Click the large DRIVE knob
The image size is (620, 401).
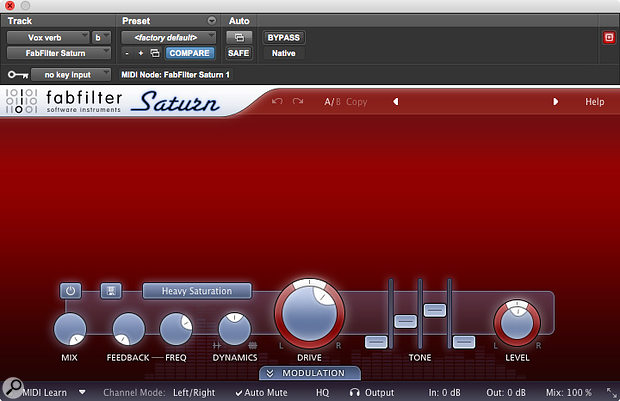pyautogui.click(x=309, y=314)
